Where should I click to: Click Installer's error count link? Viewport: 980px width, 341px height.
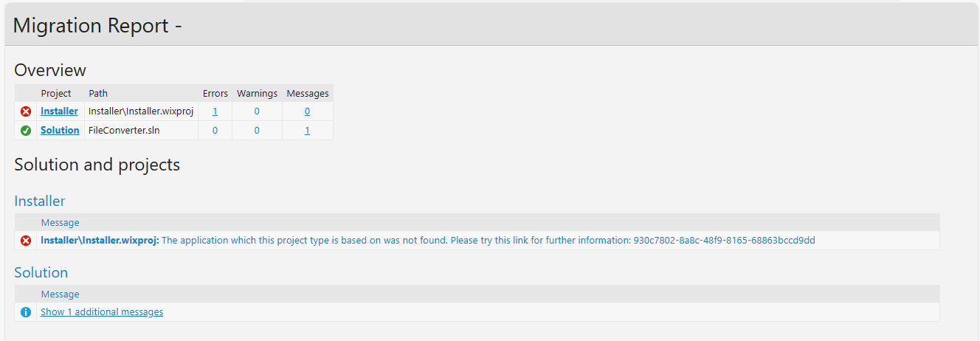pyautogui.click(x=215, y=111)
